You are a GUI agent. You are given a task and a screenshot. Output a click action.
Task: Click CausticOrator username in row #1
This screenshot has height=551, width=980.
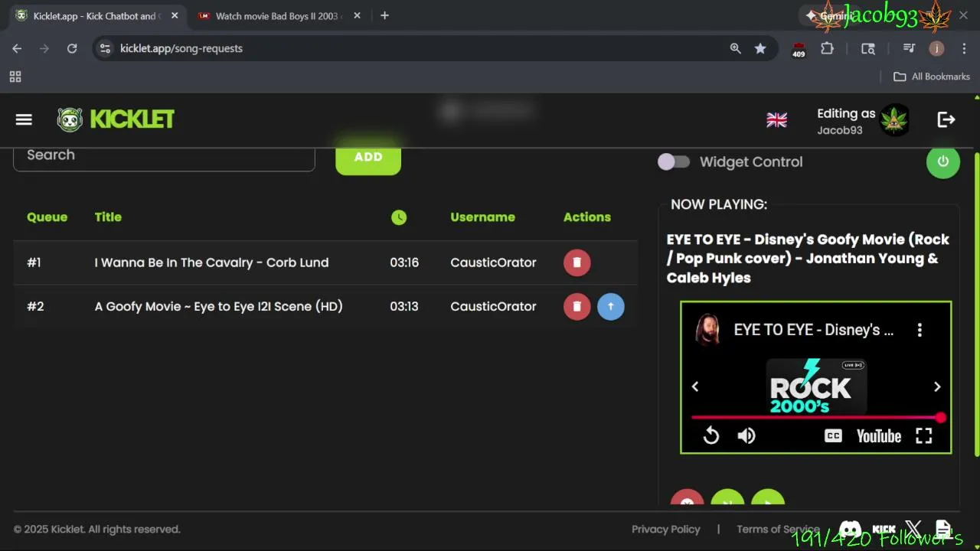pos(493,262)
